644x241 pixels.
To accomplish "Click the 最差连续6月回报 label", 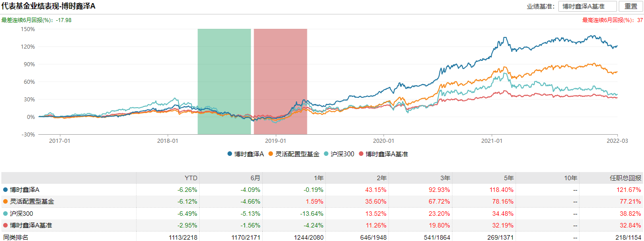I will (x=27, y=20).
